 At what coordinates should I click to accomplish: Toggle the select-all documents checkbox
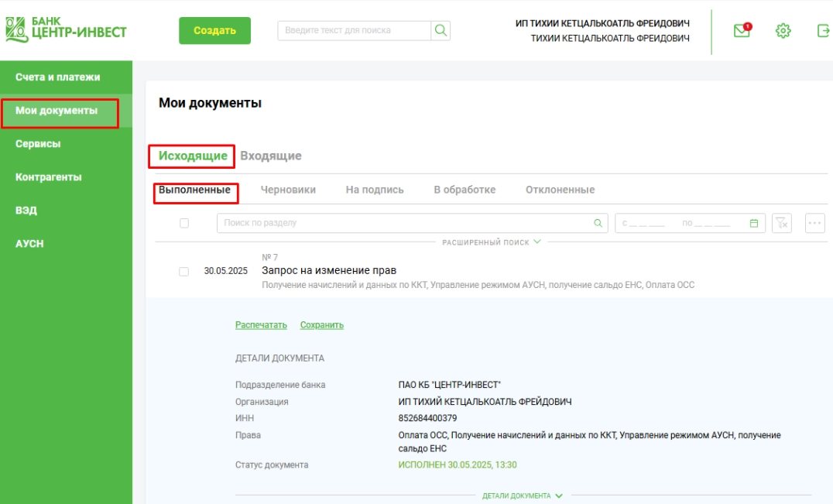coord(184,223)
